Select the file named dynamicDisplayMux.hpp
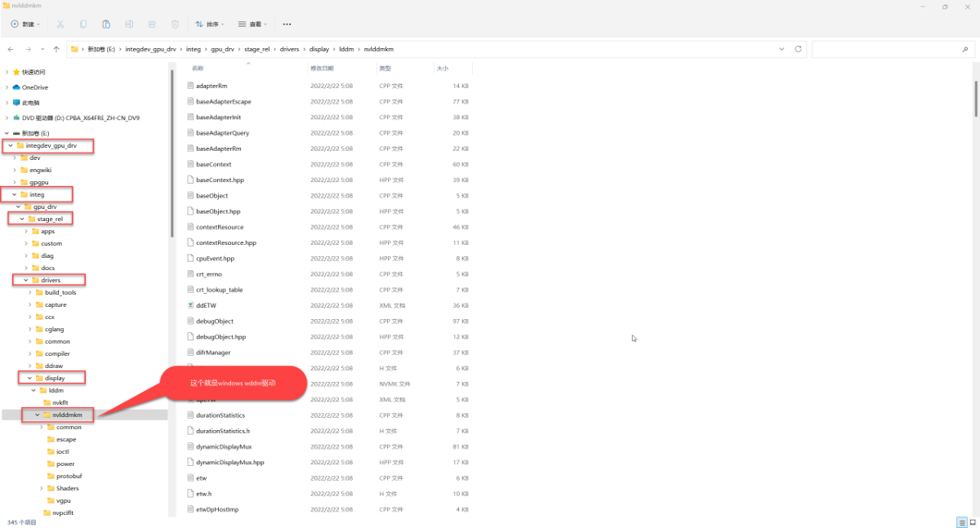The image size is (980, 528). pyautogui.click(x=230, y=462)
